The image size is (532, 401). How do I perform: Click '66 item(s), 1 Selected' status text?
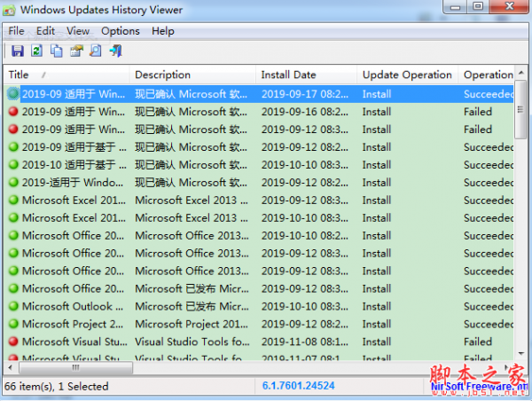pos(57,386)
